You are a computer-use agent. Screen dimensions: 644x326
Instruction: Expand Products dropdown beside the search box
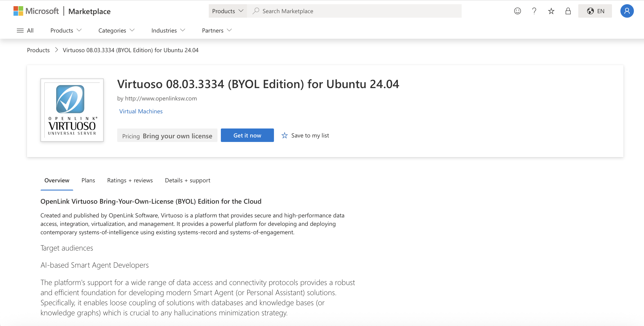228,11
